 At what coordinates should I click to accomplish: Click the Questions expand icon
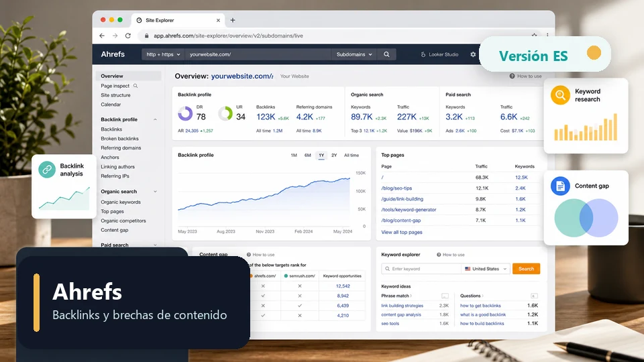click(x=534, y=296)
